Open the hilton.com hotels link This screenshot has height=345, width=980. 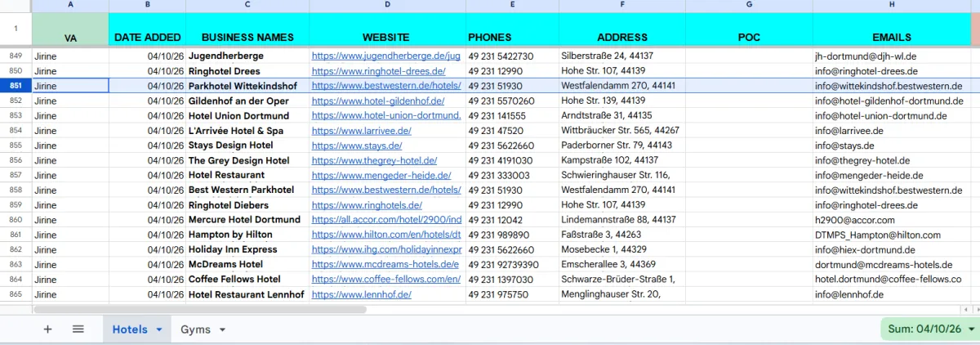386,235
